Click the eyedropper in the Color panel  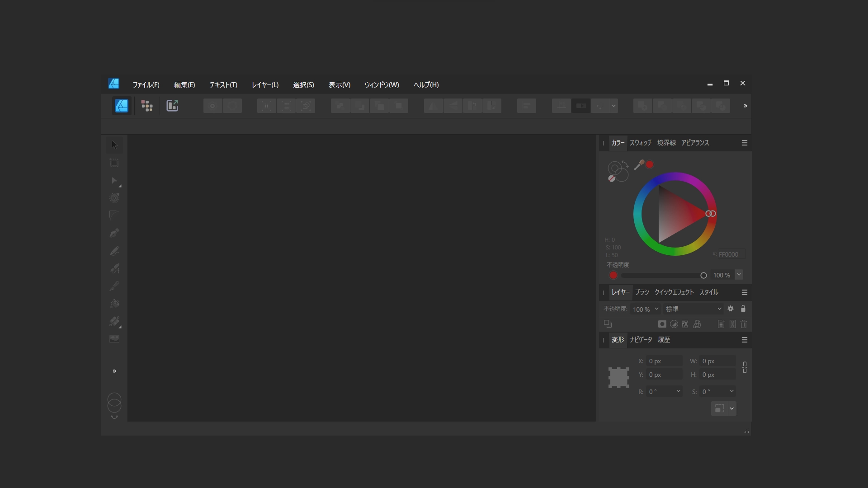639,164
